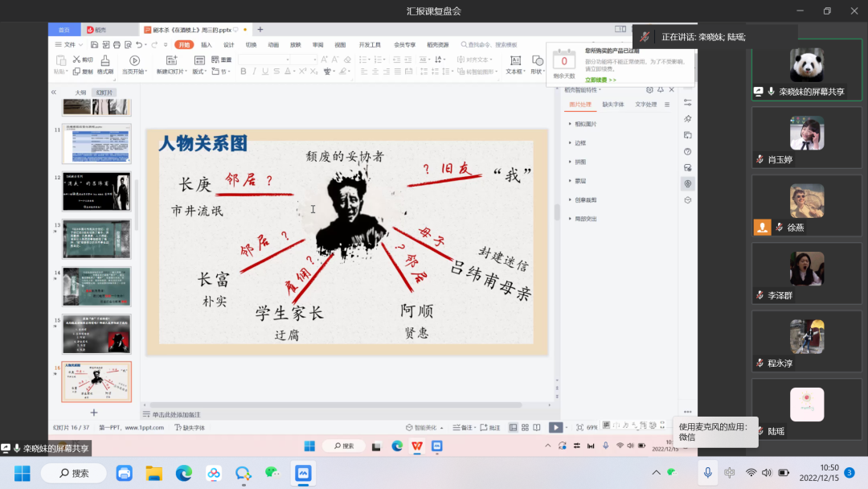Viewport: 868px width, 489px height.
Task: Click the 文本框 (Text Box) icon
Action: coord(515,60)
